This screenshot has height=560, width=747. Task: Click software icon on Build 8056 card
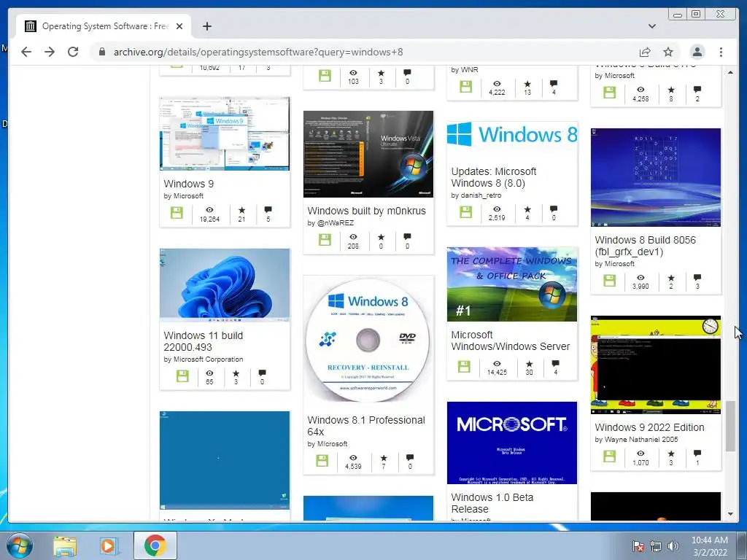(610, 281)
